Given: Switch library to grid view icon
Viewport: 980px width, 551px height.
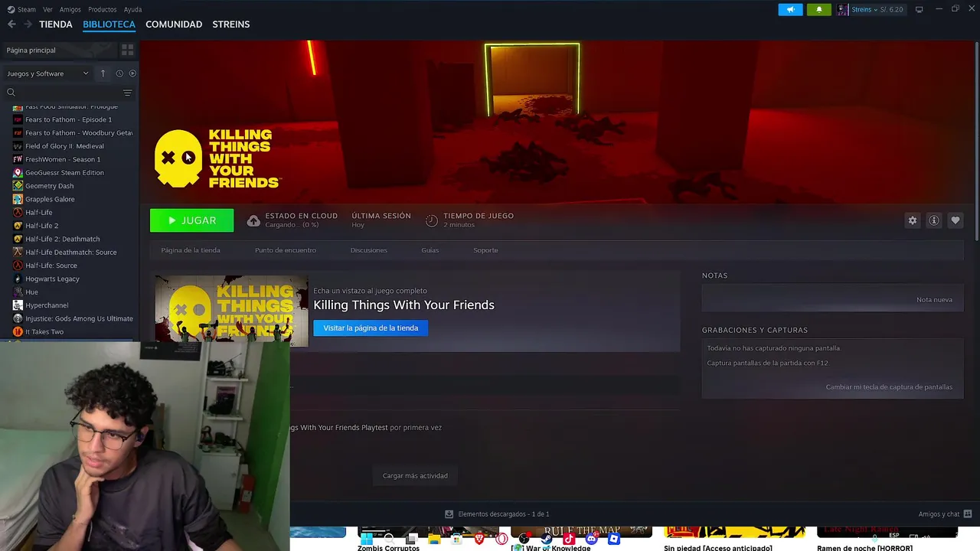Looking at the screenshot, I should click(x=127, y=50).
